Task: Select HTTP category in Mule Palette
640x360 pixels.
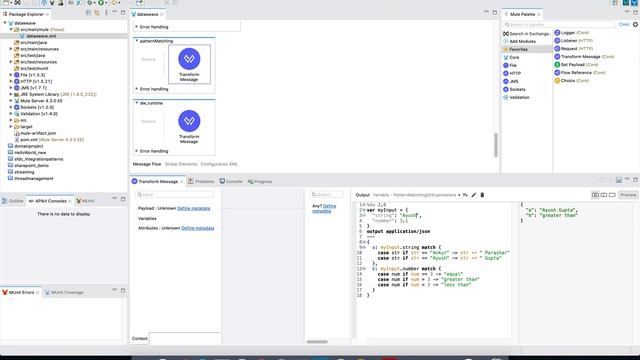Action: (x=512, y=73)
